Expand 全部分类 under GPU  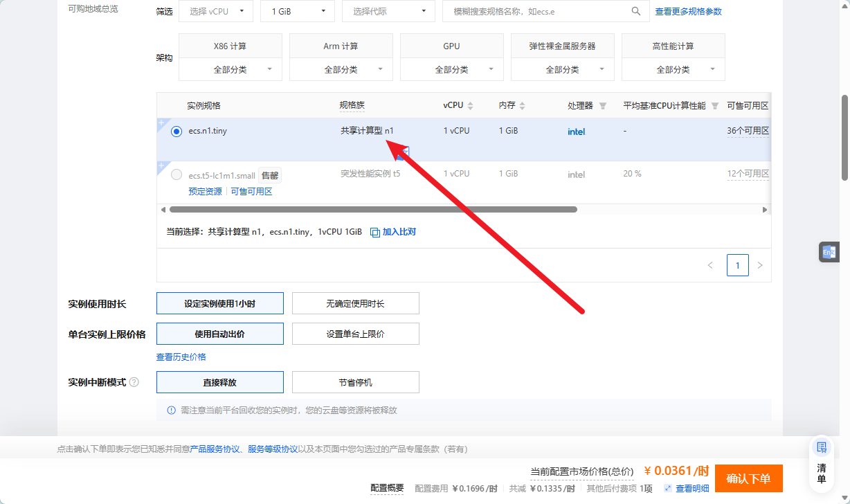pos(452,69)
